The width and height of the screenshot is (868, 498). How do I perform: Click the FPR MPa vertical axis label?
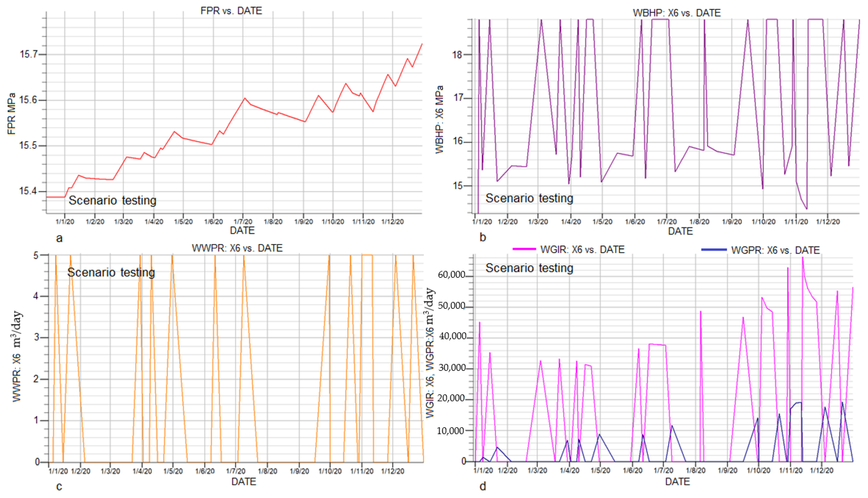click(x=12, y=113)
